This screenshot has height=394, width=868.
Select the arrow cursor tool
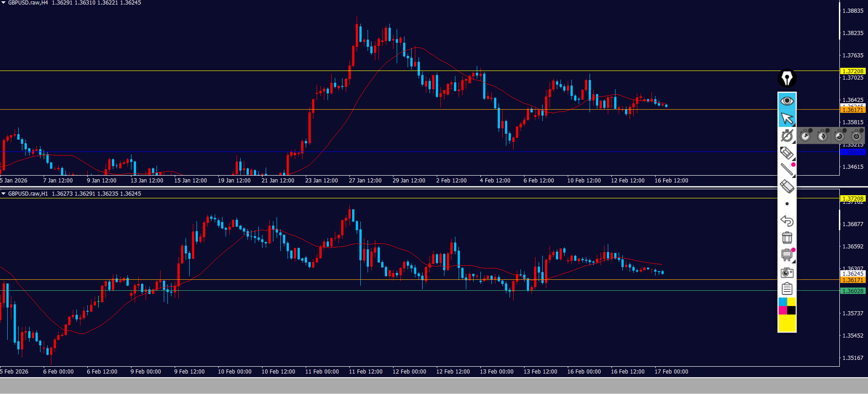[x=787, y=118]
